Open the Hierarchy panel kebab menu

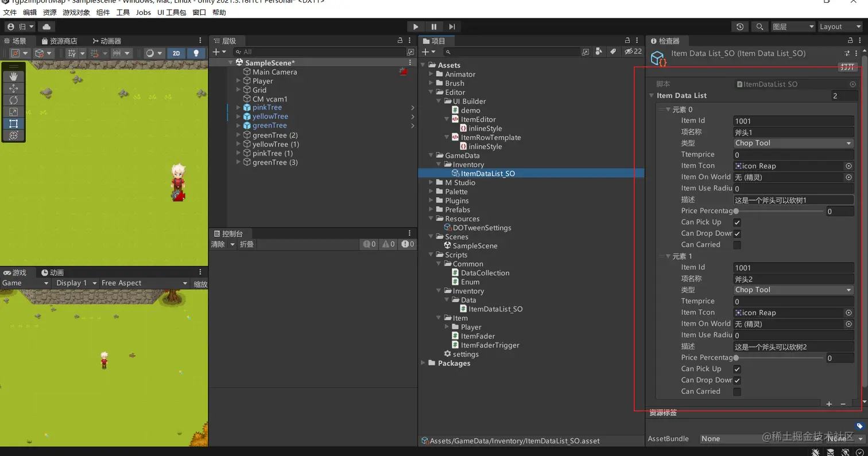409,41
